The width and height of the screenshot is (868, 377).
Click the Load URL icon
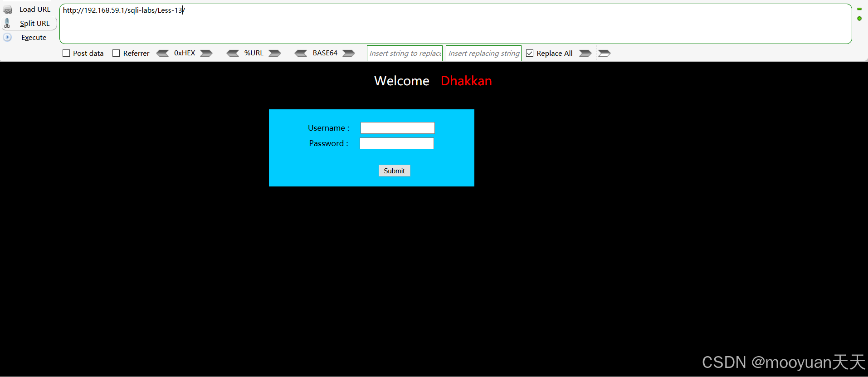point(7,10)
